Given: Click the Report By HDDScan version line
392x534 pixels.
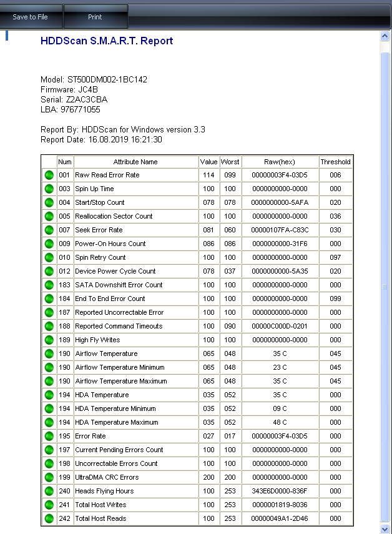Looking at the screenshot, I should 123,130.
